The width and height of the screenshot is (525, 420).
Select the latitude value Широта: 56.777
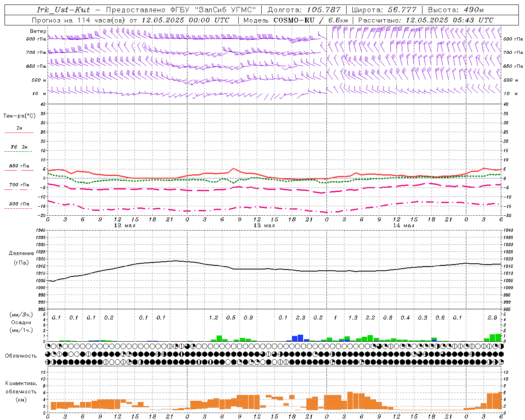pyautogui.click(x=384, y=10)
